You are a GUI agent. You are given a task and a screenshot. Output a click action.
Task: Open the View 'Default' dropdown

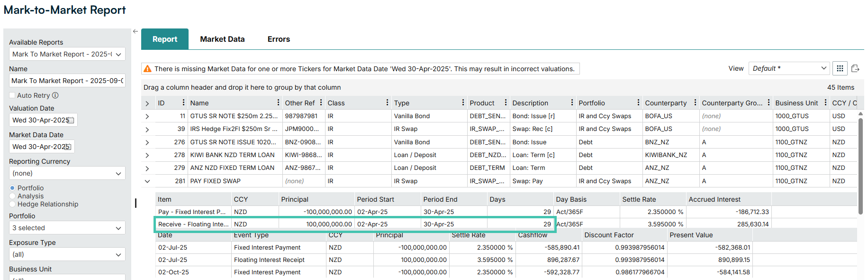[789, 68]
